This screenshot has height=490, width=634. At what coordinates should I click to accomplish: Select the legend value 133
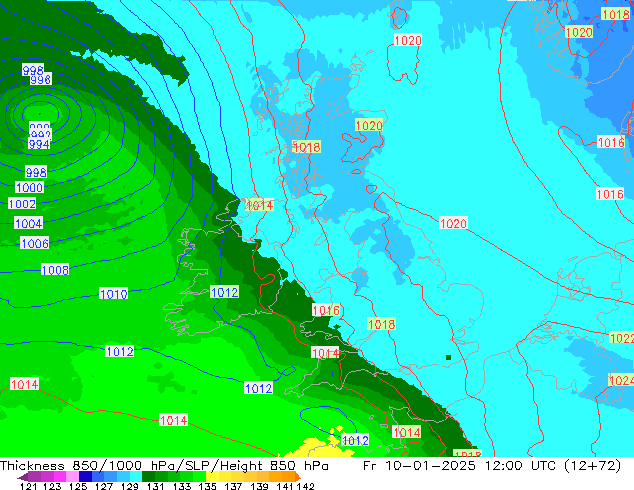pyautogui.click(x=182, y=486)
